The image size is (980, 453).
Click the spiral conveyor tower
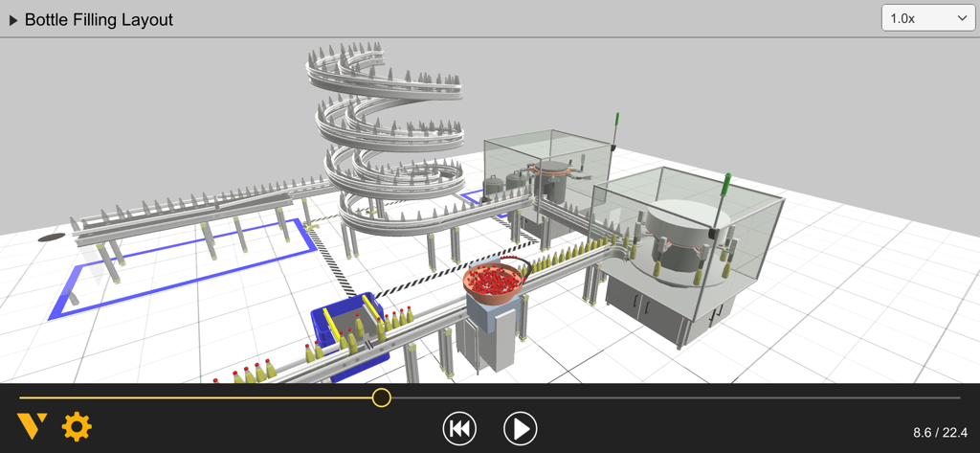point(388,141)
